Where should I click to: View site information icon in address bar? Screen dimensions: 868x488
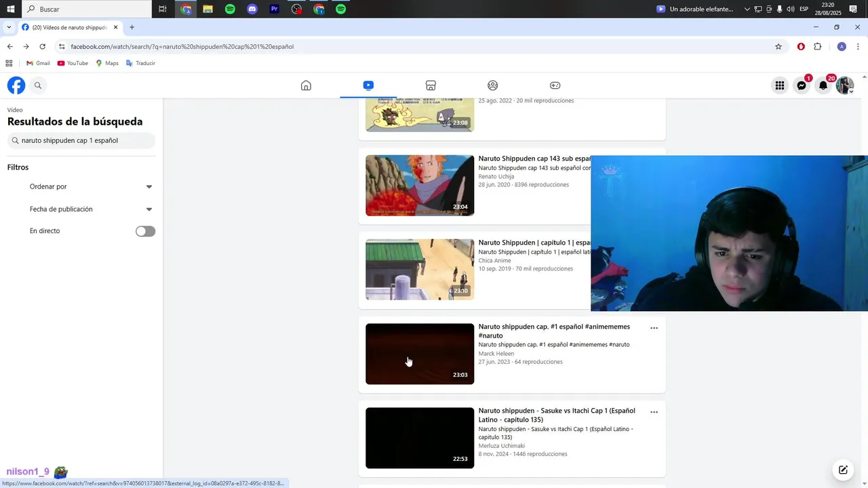point(62,47)
